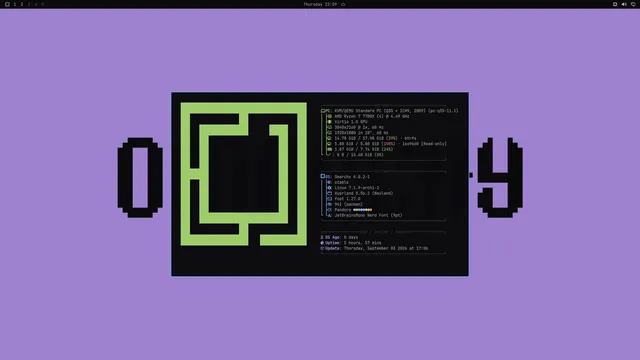The width and height of the screenshot is (640, 360).
Task: Click the red 100% usage value
Action: pyautogui.click(x=388, y=144)
